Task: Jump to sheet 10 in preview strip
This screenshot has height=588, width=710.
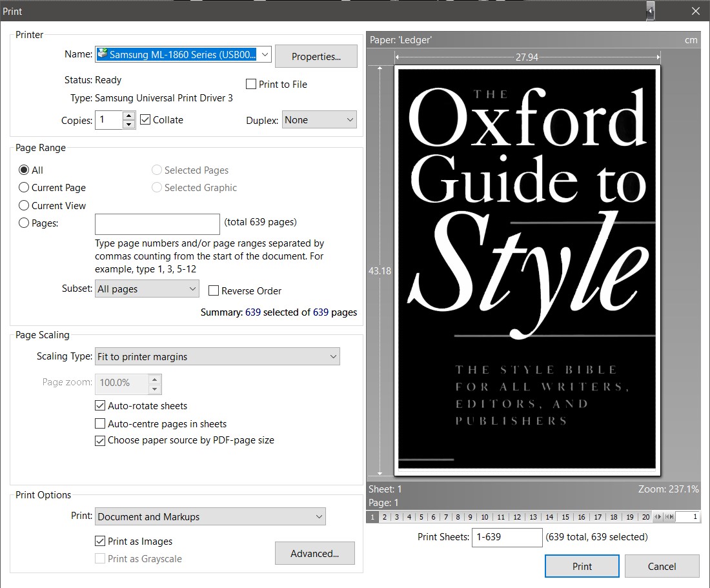Action: tap(484, 517)
